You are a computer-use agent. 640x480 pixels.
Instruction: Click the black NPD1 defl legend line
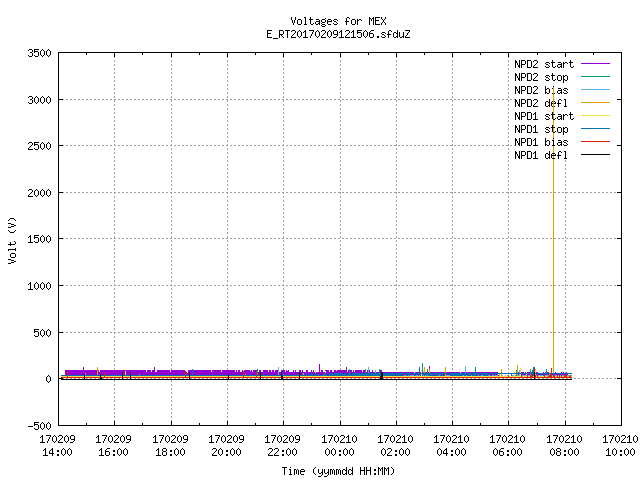(x=596, y=155)
